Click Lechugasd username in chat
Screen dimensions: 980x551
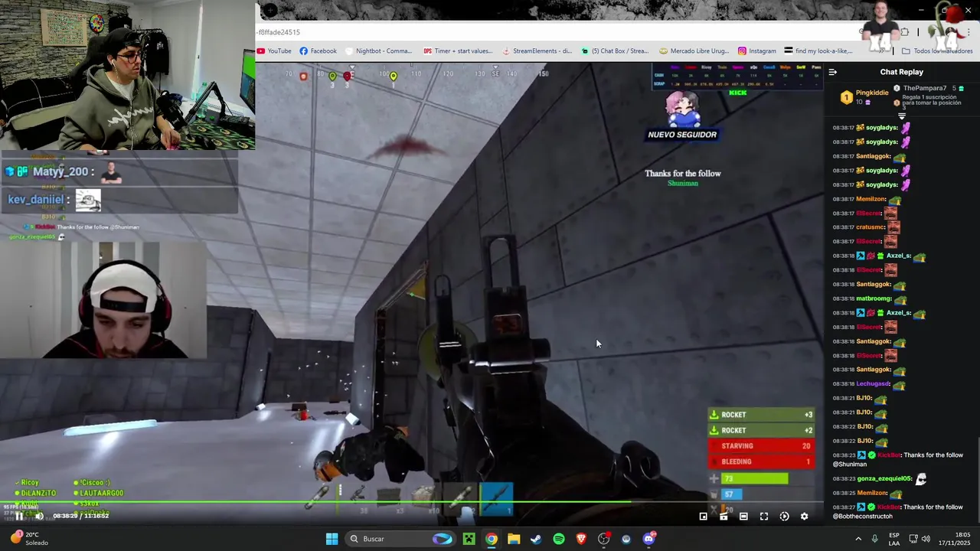click(x=873, y=384)
